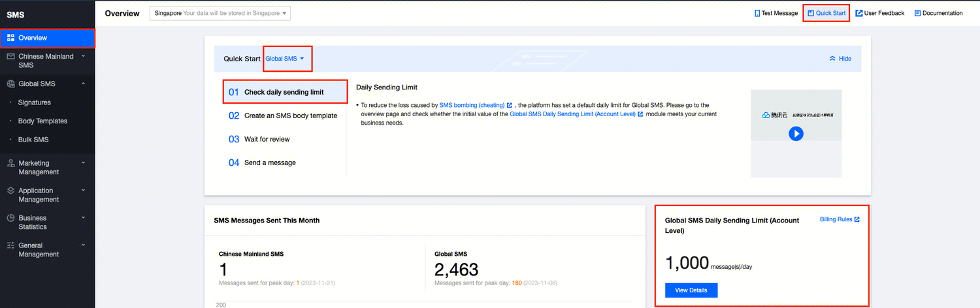
Task: Click external icon beside Daily Sending Limit link
Action: [640, 114]
